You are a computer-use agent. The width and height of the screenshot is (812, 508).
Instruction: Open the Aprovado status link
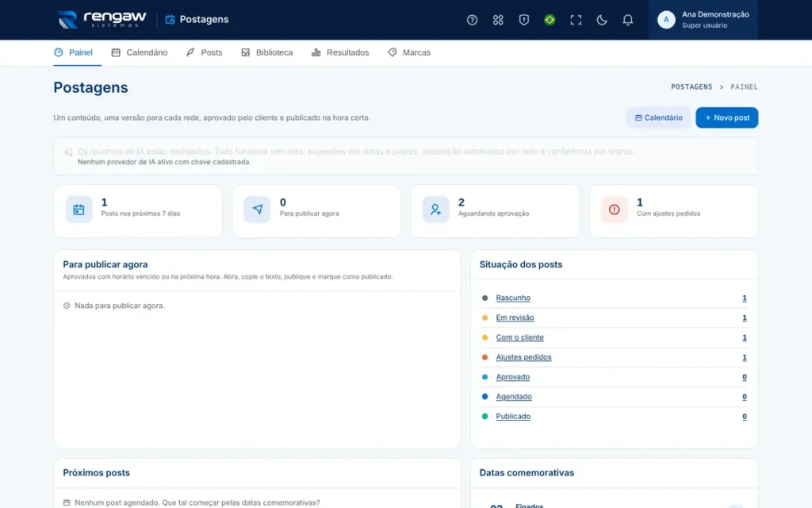513,377
